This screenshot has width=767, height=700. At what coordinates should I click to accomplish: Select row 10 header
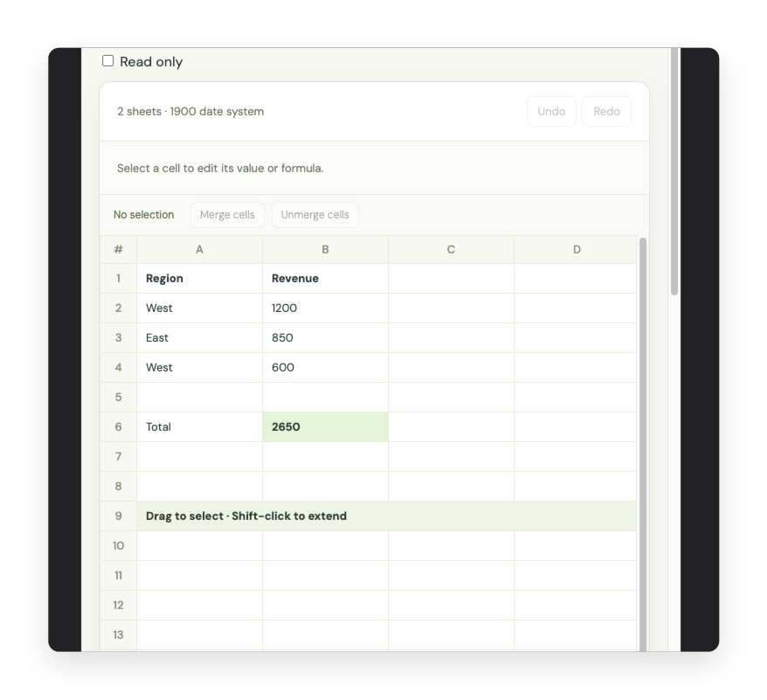[x=119, y=546]
